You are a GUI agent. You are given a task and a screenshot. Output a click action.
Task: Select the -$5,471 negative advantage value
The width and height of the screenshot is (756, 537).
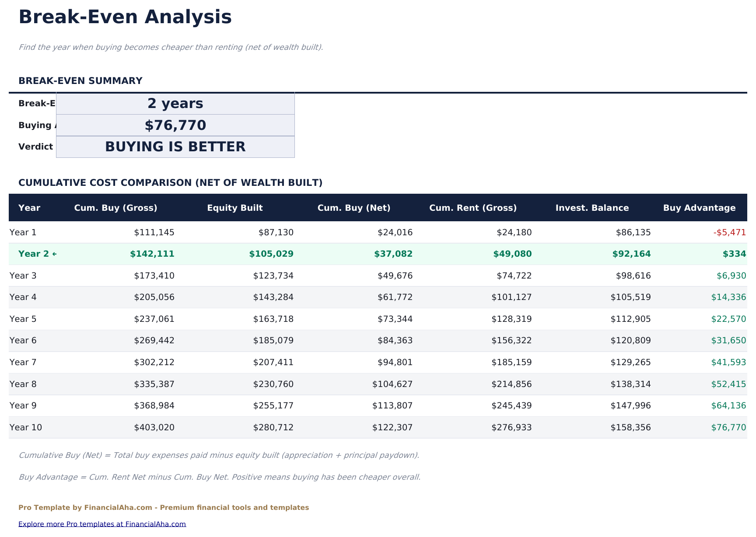[x=729, y=232]
